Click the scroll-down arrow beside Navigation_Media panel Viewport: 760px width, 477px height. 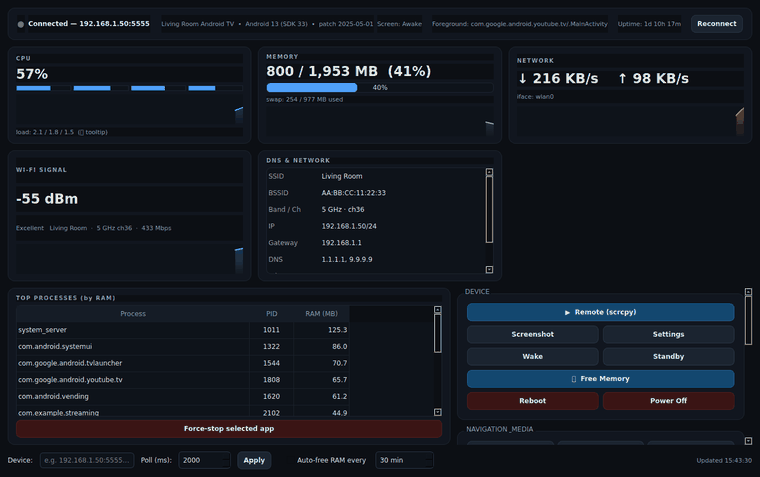[748, 441]
